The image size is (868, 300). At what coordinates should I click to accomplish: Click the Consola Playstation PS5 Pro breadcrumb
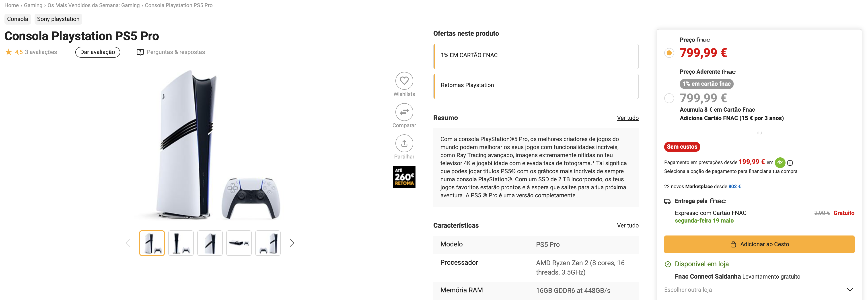pos(179,5)
